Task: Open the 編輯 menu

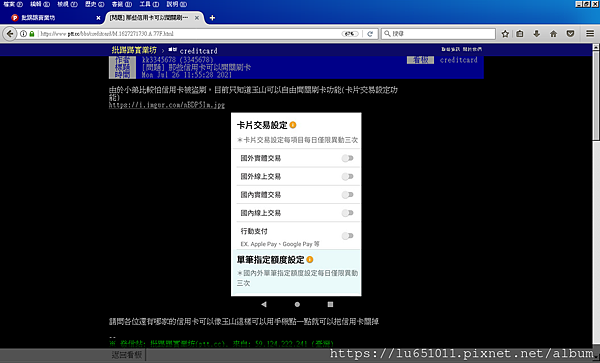Action: 40,4
